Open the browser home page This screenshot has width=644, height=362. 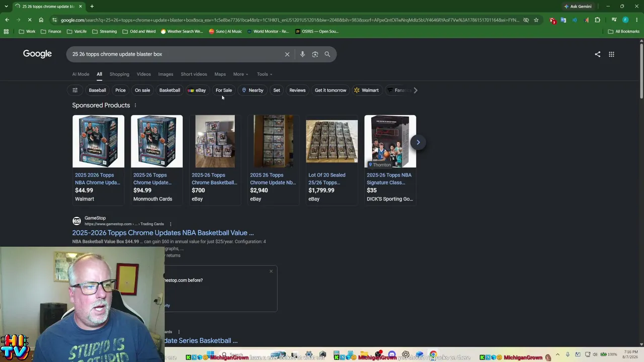click(x=41, y=20)
